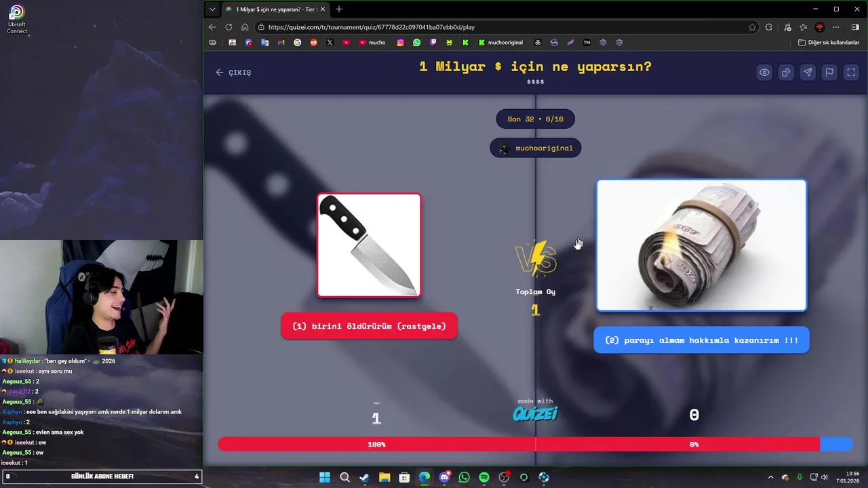Show hidden system tray icons
The image size is (868, 488).
[x=770, y=477]
